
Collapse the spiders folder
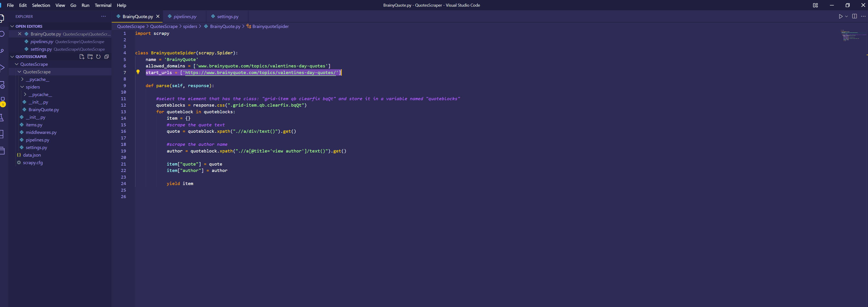point(22,87)
